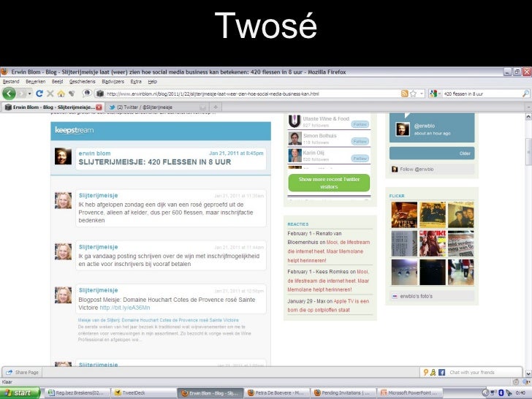
Task: Open the Help menu
Action: tap(152, 82)
